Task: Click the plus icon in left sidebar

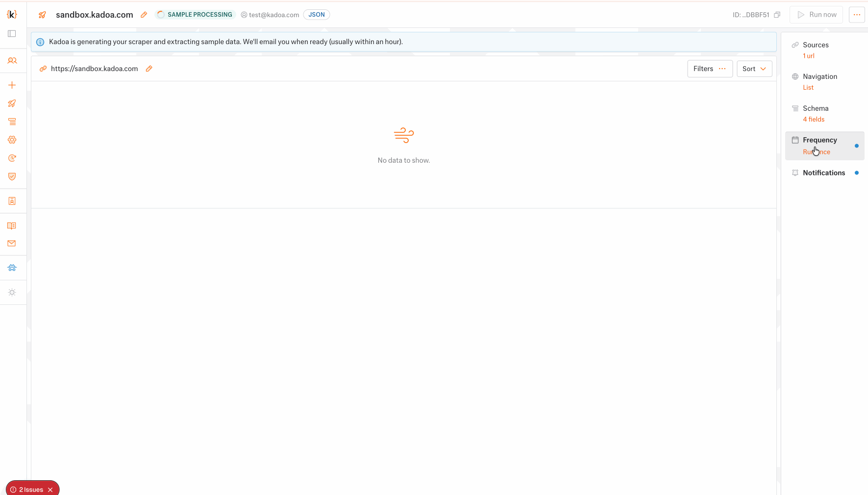Action: tap(12, 85)
